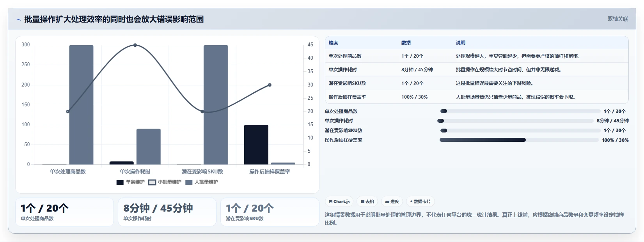Click the 单次处理商品数 progress bar

coord(520,111)
